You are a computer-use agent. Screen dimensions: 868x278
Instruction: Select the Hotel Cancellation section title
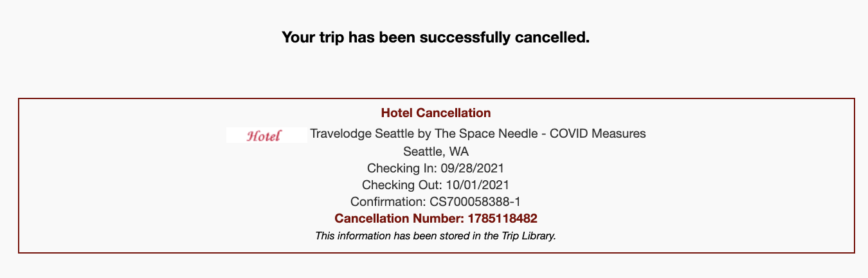pos(435,113)
